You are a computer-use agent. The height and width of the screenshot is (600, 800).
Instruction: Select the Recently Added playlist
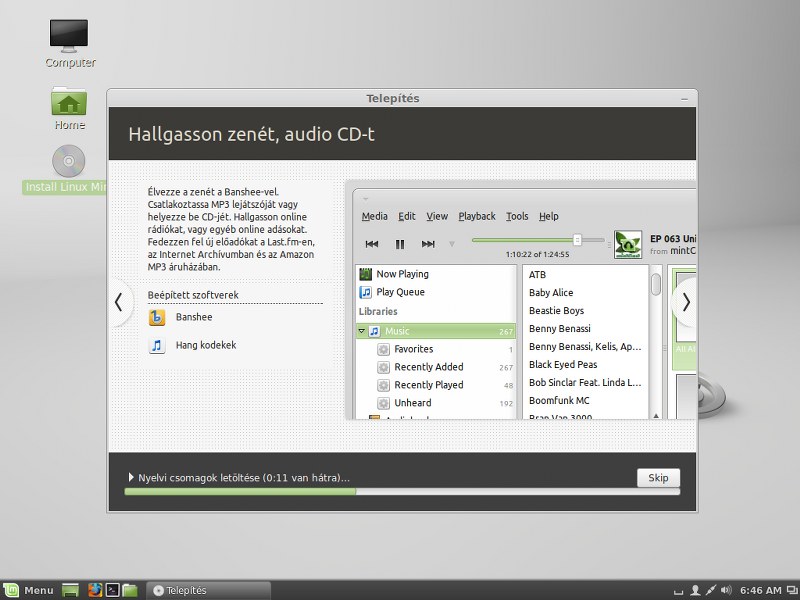coord(436,367)
